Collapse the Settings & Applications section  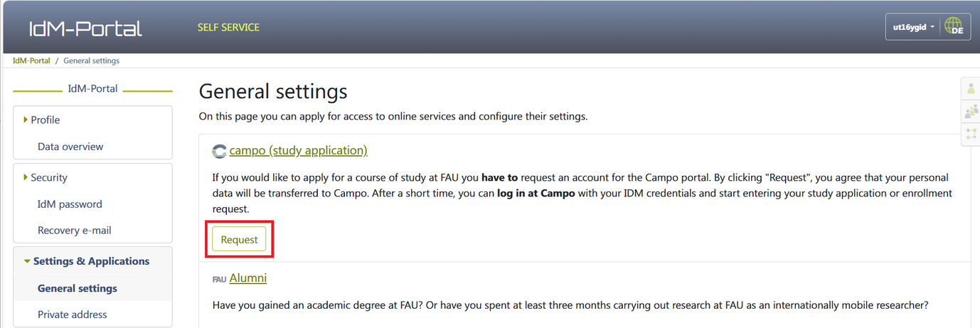[90, 261]
